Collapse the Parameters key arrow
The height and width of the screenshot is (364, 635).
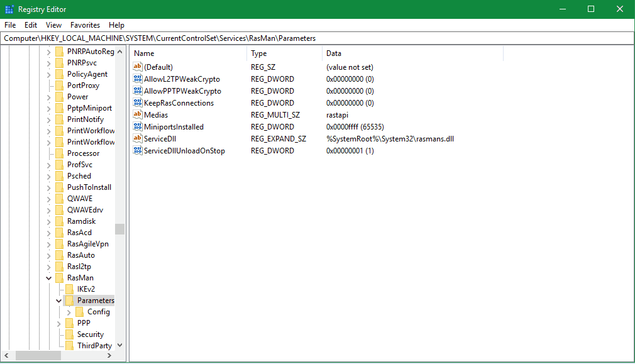(59, 301)
